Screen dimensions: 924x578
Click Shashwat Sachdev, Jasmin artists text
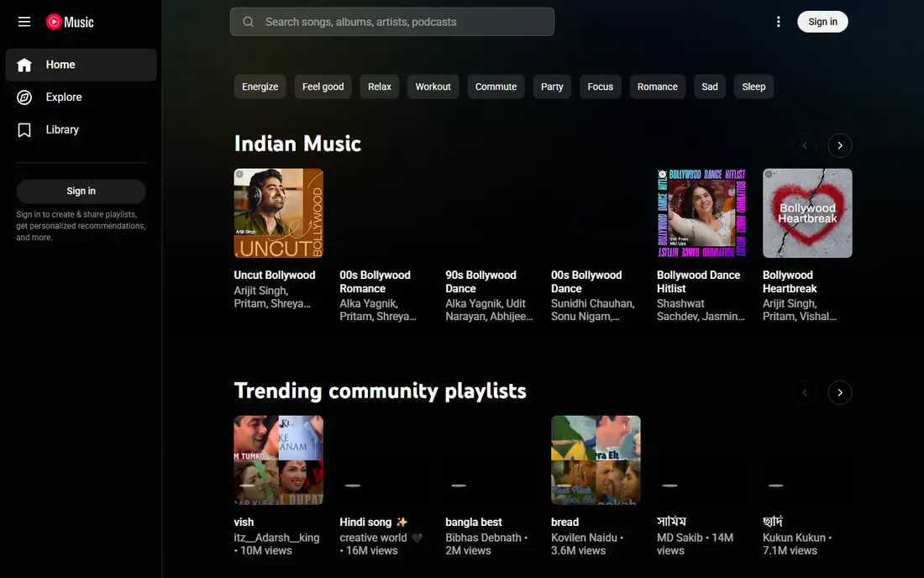click(701, 310)
